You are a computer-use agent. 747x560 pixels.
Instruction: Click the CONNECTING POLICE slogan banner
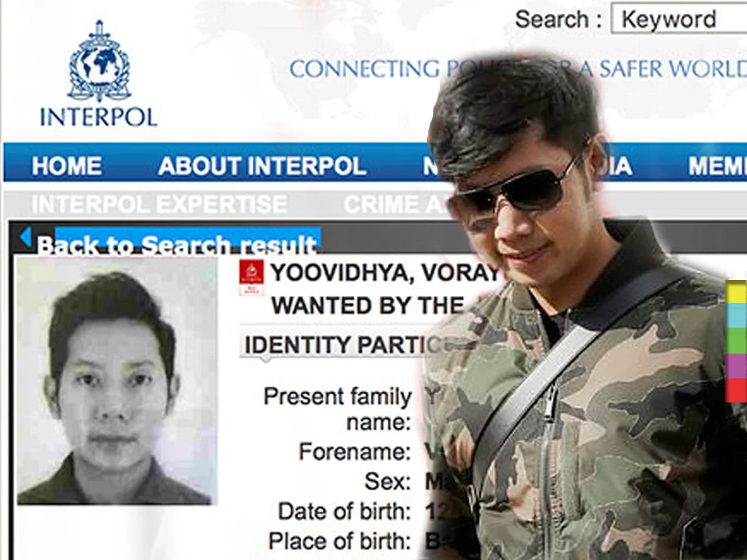point(518,69)
